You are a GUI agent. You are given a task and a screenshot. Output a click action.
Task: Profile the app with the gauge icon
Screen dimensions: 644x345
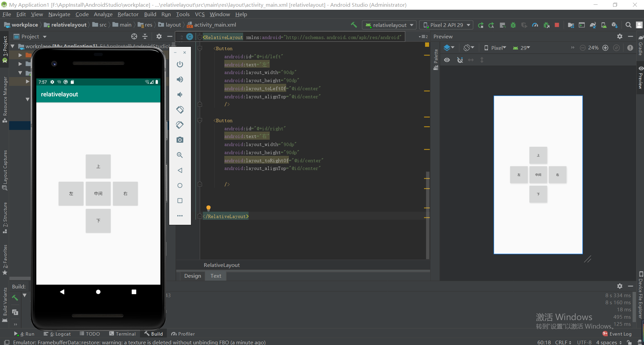tap(535, 25)
